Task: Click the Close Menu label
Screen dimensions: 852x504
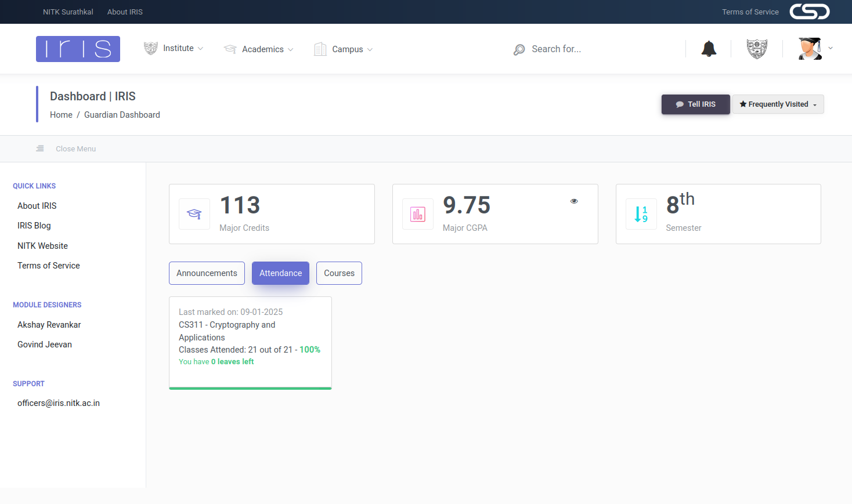Action: (76, 149)
